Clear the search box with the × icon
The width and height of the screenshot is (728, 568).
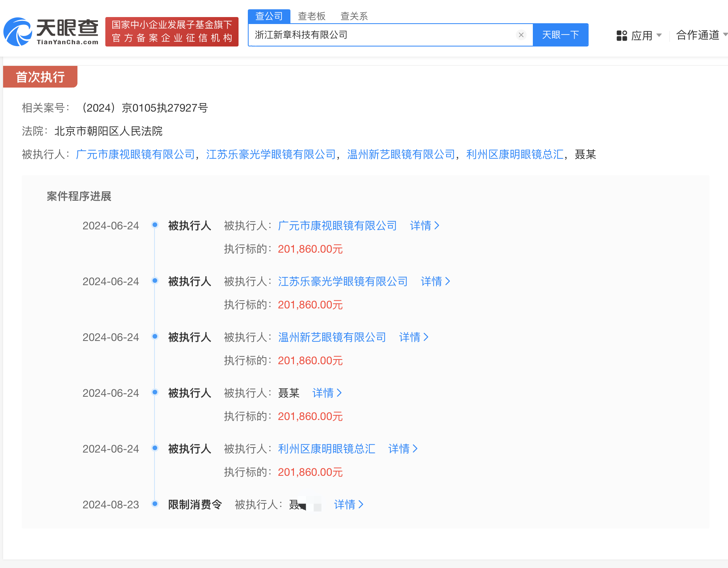(521, 35)
